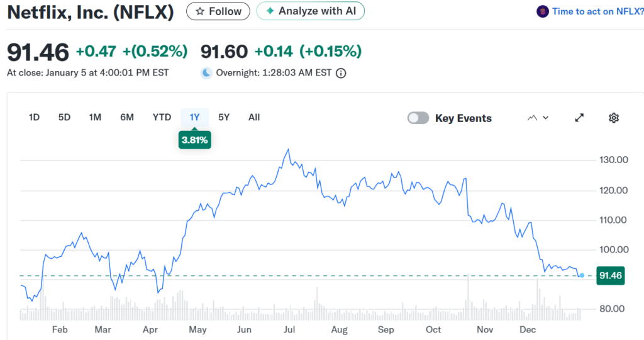The width and height of the screenshot is (644, 340).
Task: Select the All time range tab
Action: click(x=254, y=117)
